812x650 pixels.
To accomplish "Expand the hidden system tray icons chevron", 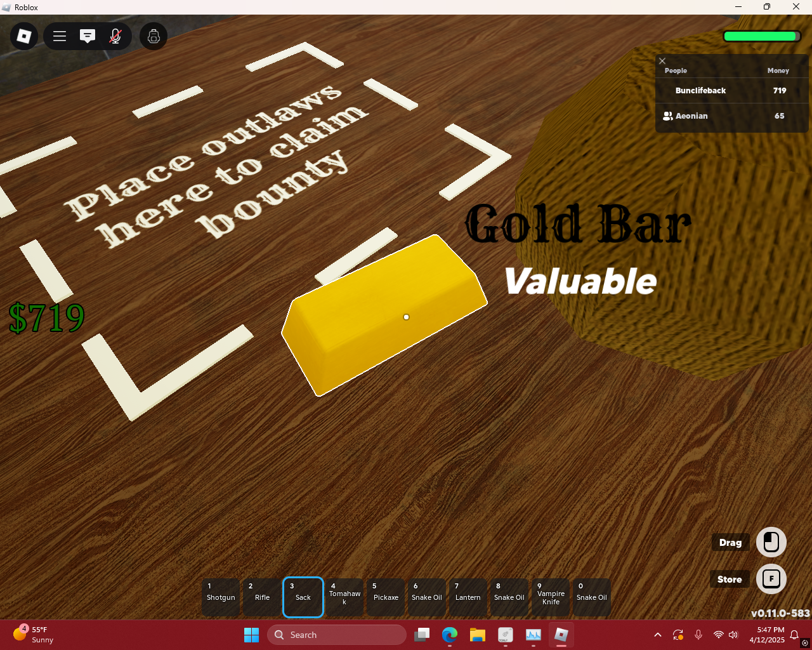I will (x=658, y=635).
